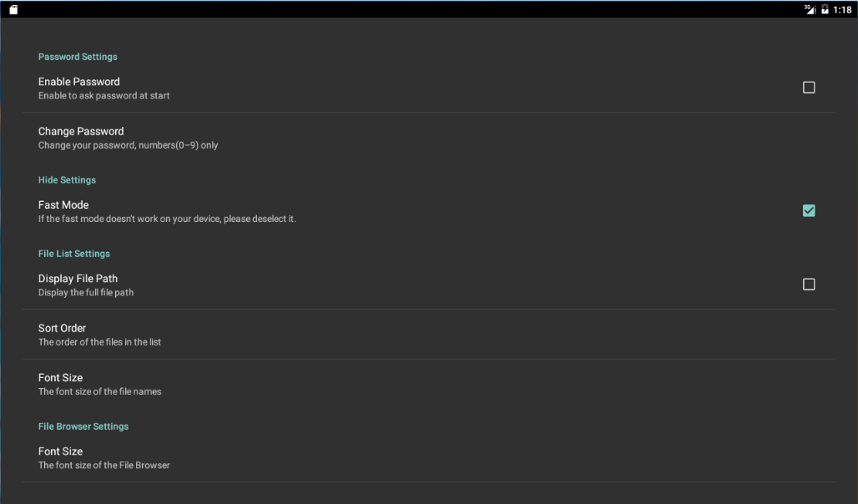This screenshot has width=858, height=504.
Task: Click the Hide Settings section header
Action: tap(67, 180)
